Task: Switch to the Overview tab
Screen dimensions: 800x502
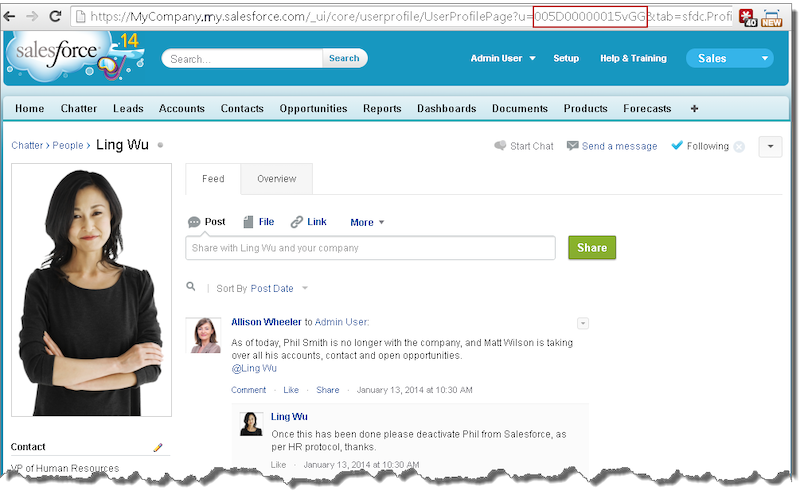Action: tap(277, 179)
